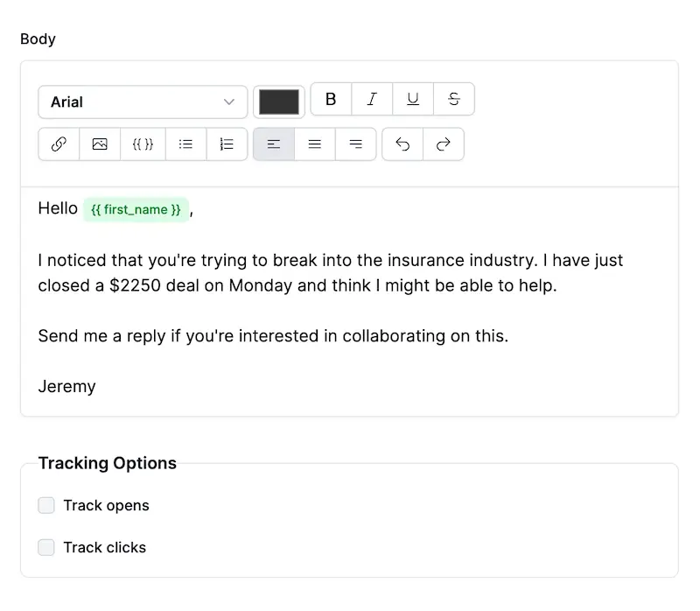Apply strikethrough formatting
700x611 pixels.
[453, 99]
